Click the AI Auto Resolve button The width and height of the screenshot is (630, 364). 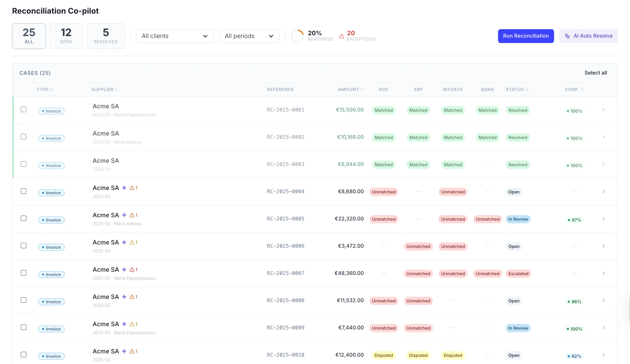pos(588,36)
